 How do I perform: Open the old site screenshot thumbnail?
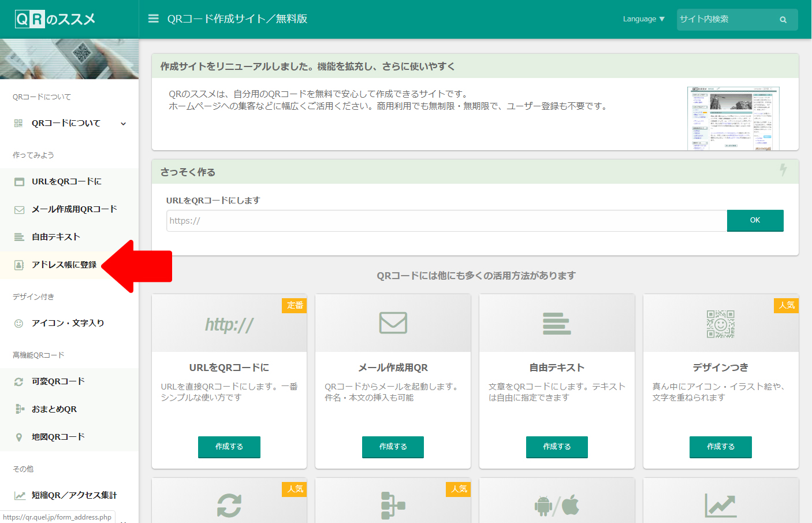click(x=733, y=118)
